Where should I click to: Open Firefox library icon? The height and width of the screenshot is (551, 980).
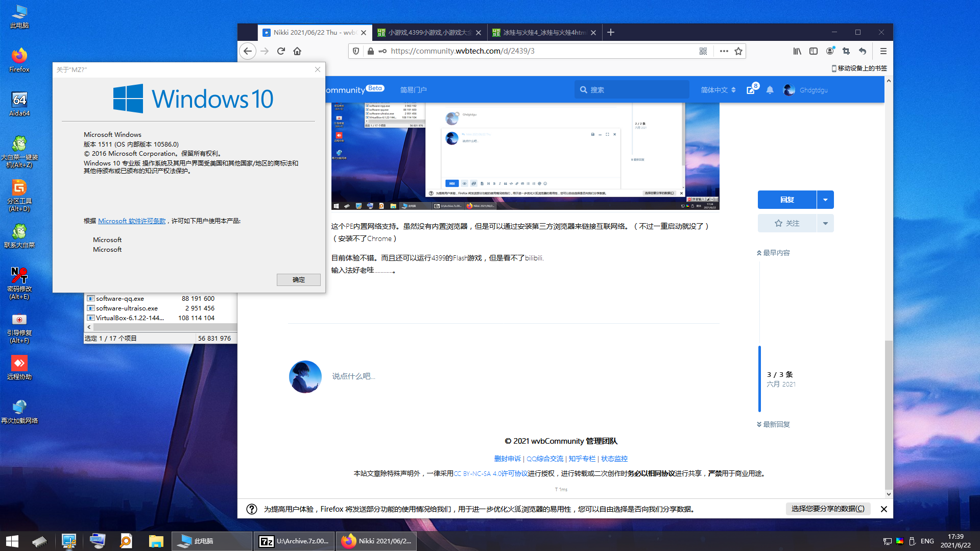[x=797, y=51]
